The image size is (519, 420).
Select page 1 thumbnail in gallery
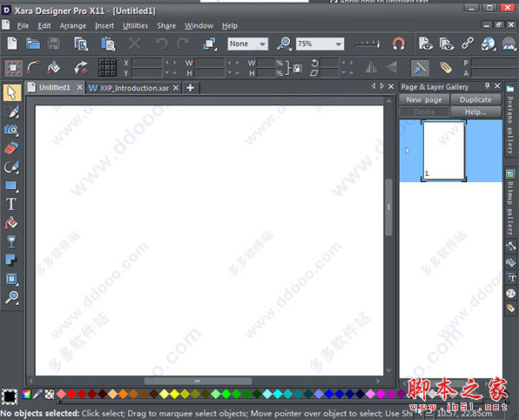coord(444,151)
